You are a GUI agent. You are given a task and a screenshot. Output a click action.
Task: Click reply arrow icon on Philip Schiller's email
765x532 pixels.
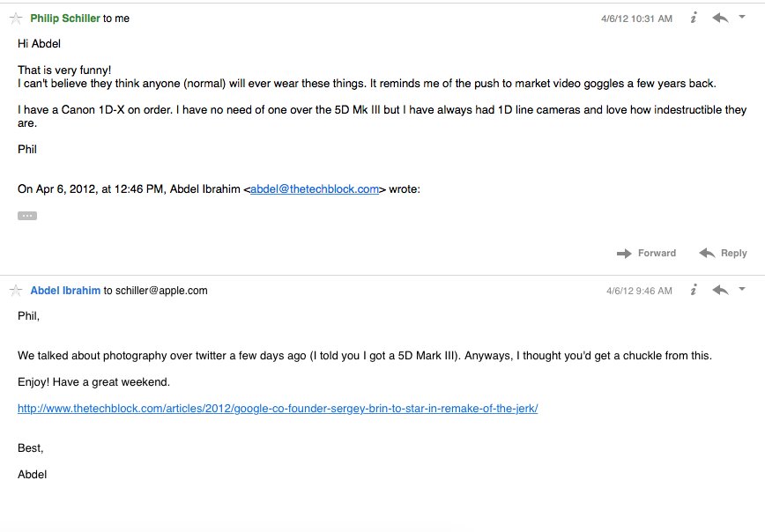coord(720,18)
